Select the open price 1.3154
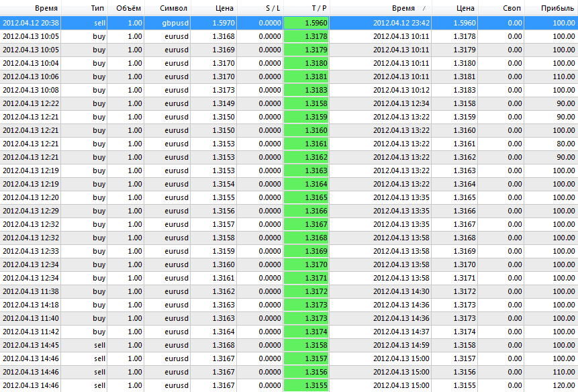578x392 pixels. pos(224,184)
